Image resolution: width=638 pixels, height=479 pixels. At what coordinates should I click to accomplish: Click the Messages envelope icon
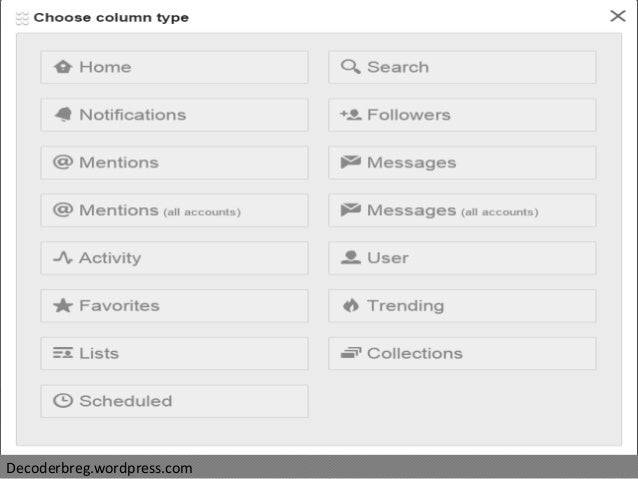pyautogui.click(x=350, y=162)
